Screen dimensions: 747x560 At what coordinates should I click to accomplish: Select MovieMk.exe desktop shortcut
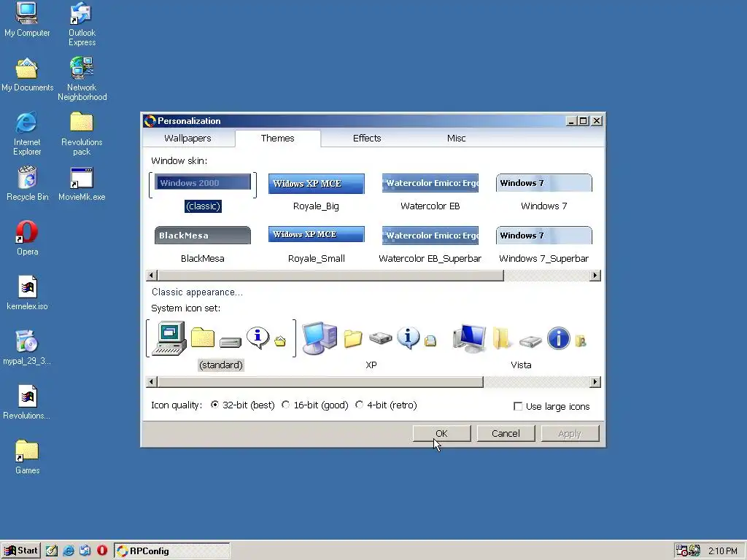point(82,184)
